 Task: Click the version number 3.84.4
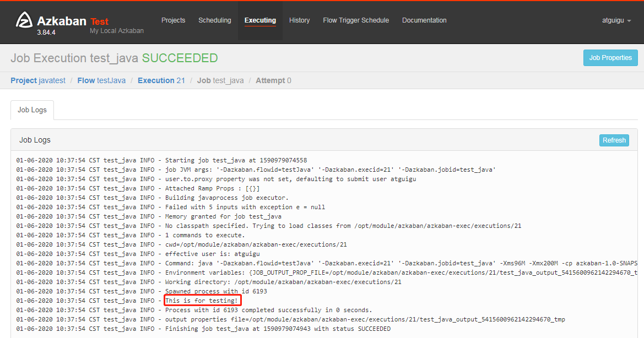click(x=46, y=32)
